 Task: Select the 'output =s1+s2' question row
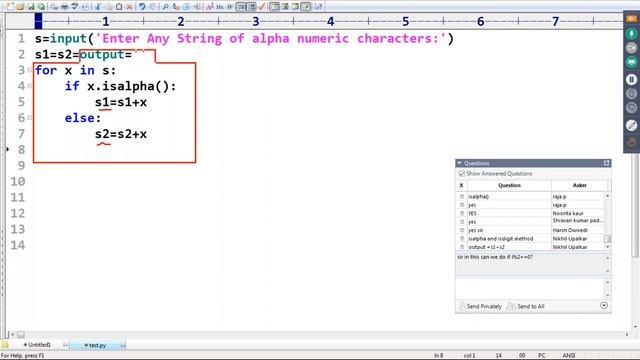pos(530,247)
